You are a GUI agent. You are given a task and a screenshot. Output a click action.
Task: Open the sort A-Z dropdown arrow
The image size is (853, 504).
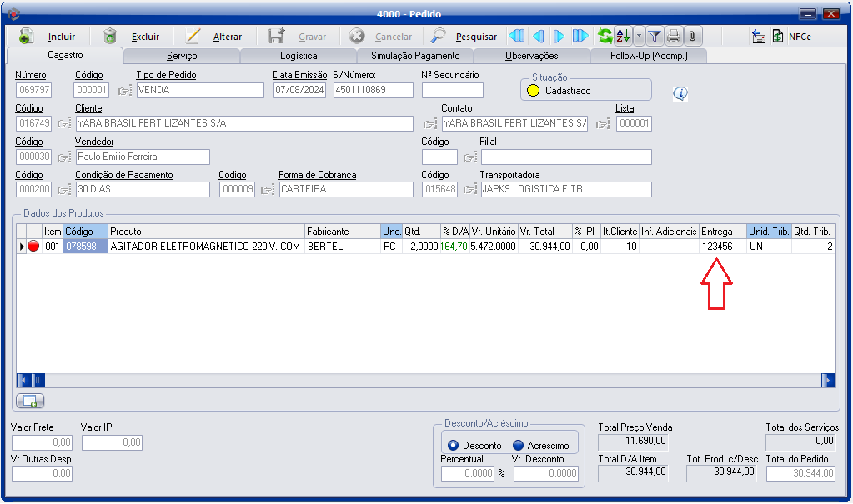[639, 37]
